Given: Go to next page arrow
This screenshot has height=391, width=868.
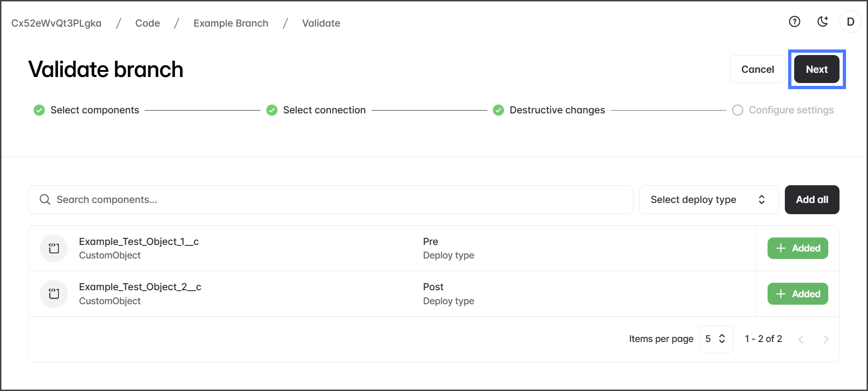Looking at the screenshot, I should click(x=825, y=339).
